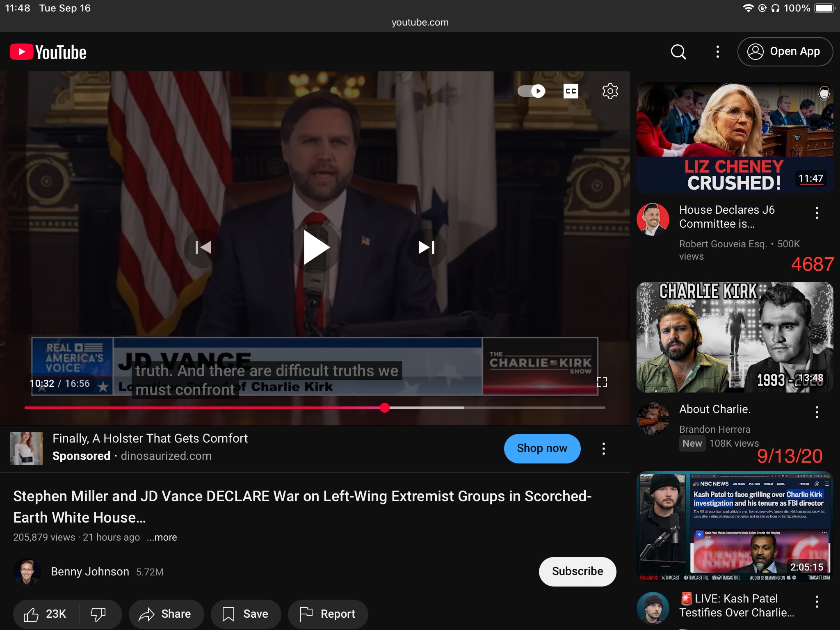Viewport: 840px width, 630px height.
Task: Tap the headphones status icon
Action: point(775,8)
